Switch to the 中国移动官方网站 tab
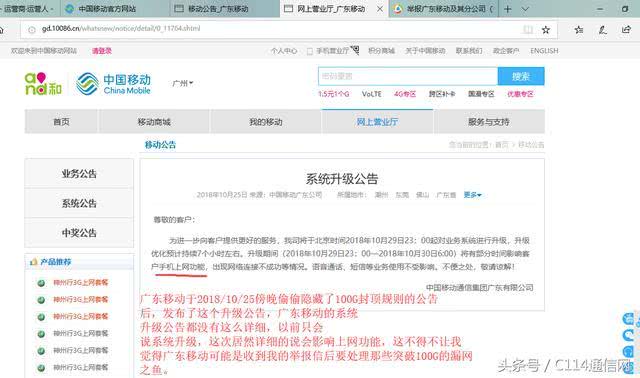Screen dimensions: 640x378 pyautogui.click(x=116, y=9)
